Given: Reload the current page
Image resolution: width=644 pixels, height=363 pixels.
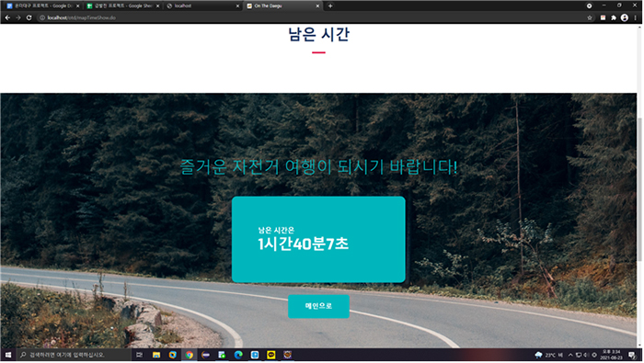Looking at the screenshot, I should click(x=29, y=17).
